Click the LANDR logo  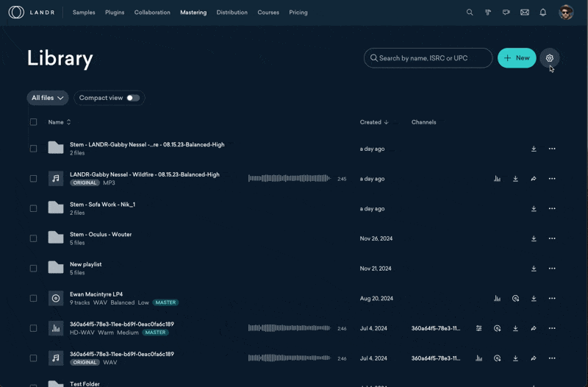32,13
